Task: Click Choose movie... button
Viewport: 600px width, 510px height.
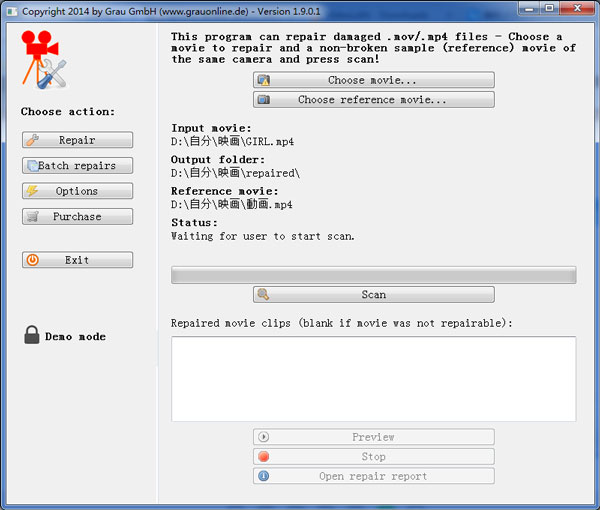Action: click(x=373, y=80)
